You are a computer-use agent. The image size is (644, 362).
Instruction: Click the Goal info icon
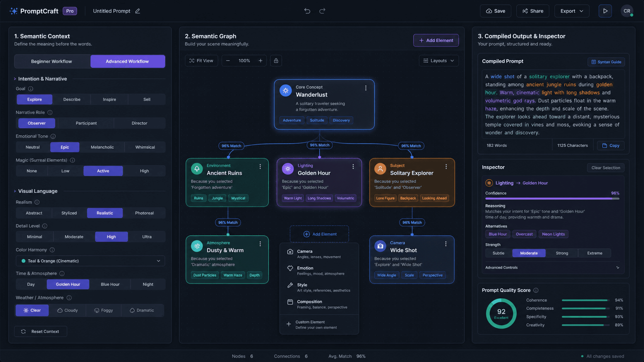(31, 89)
